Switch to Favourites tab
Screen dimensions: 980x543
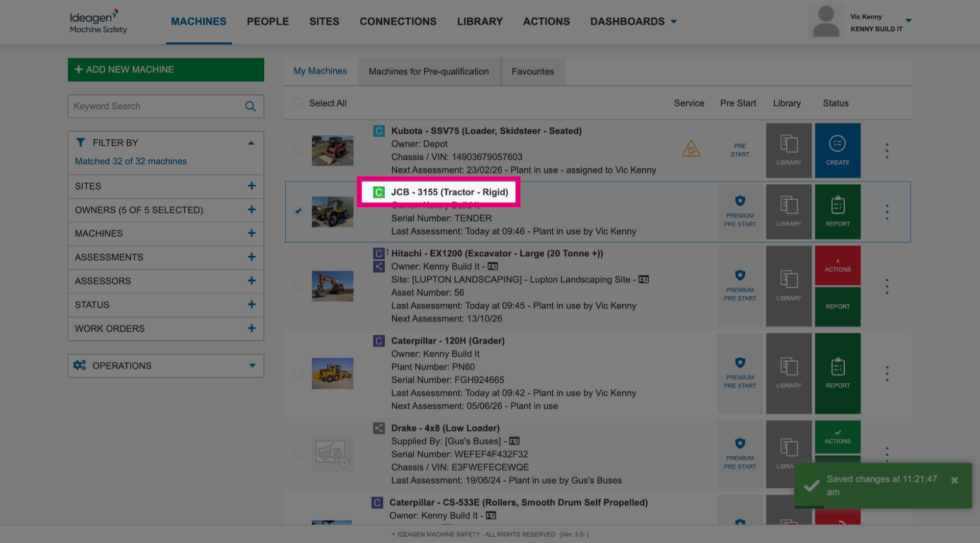(x=533, y=71)
